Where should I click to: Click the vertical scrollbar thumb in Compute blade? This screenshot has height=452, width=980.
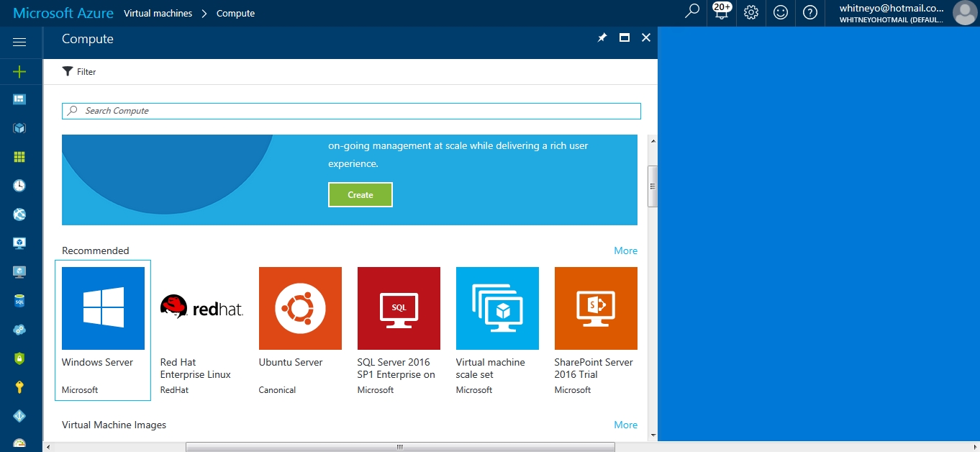pos(653,186)
